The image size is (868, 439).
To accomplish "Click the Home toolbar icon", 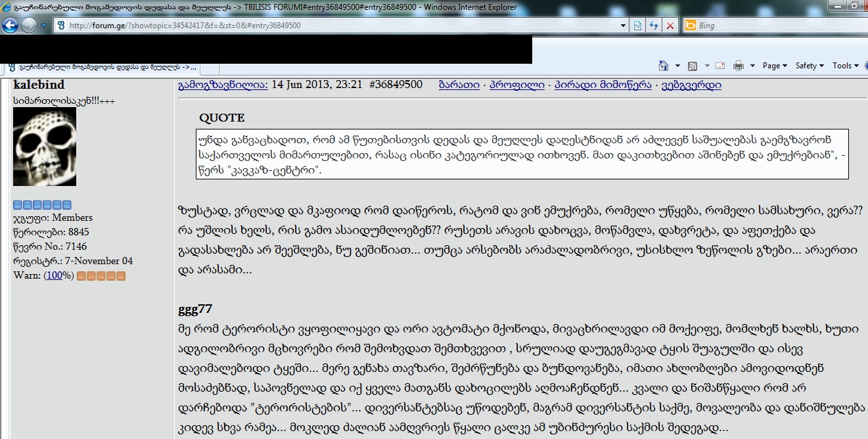I will [664, 66].
